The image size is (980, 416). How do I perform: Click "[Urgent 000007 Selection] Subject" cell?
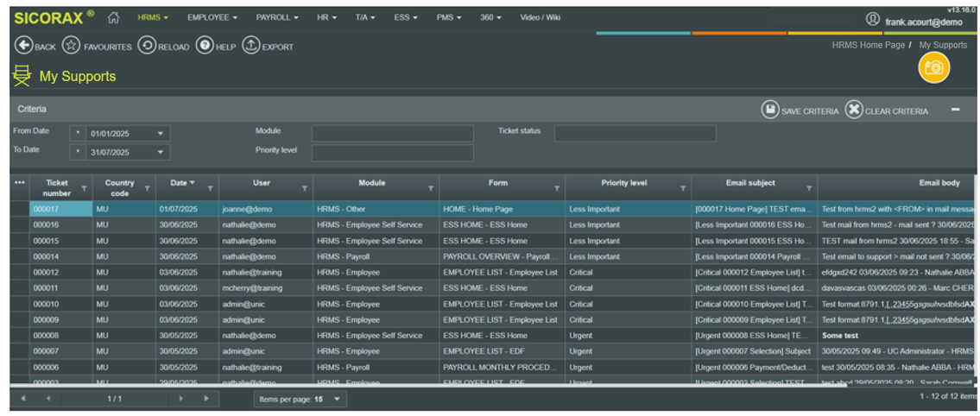pos(755,351)
